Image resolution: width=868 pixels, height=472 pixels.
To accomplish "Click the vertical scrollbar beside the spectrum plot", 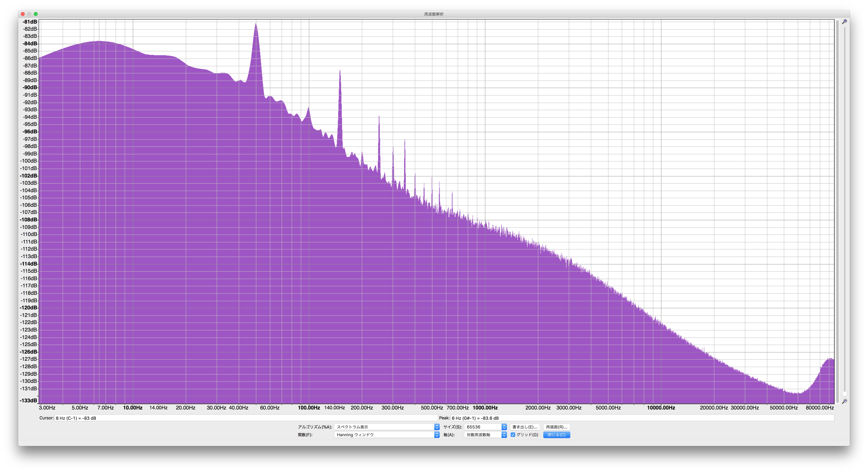I will click(837, 211).
